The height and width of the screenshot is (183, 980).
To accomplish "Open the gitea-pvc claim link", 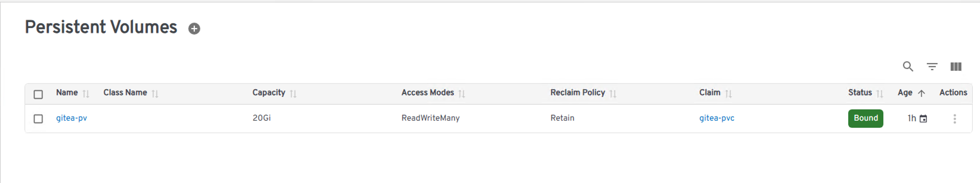I will point(716,118).
